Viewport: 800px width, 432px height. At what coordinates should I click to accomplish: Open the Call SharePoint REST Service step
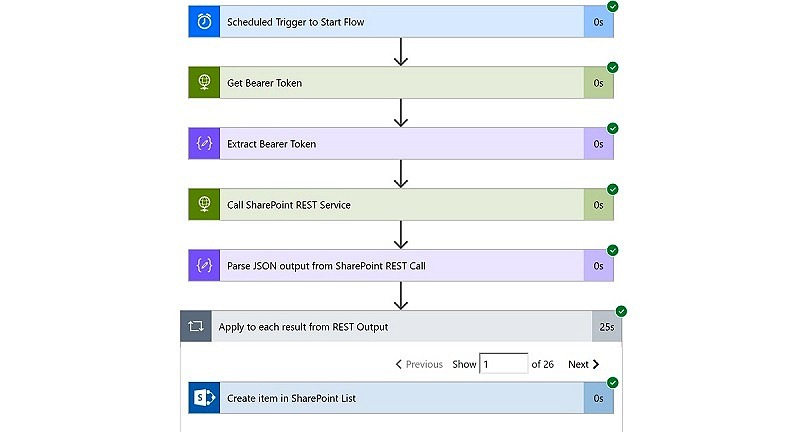click(x=402, y=205)
